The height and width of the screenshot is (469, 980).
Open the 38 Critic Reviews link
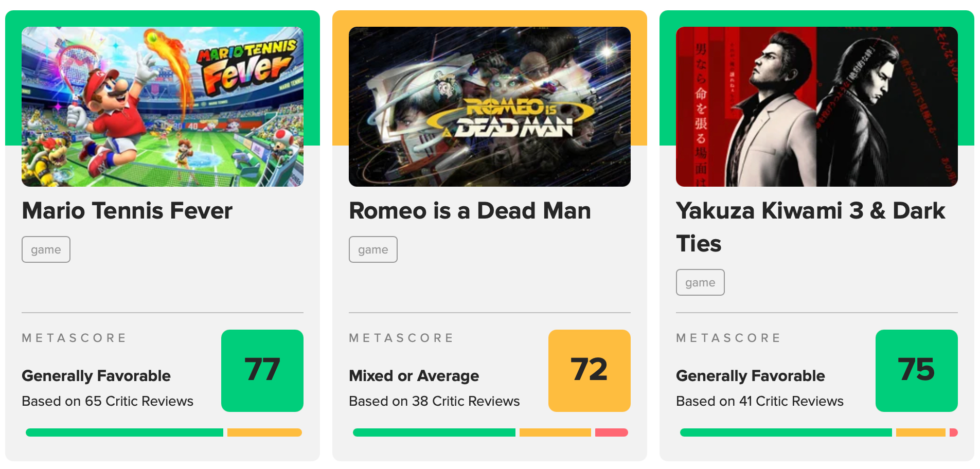[x=434, y=401]
